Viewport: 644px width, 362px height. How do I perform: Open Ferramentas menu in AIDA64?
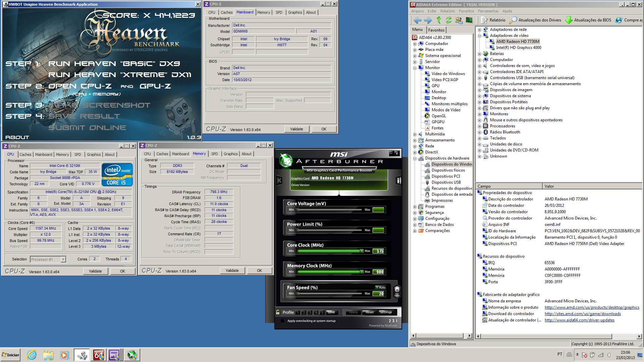point(488,11)
